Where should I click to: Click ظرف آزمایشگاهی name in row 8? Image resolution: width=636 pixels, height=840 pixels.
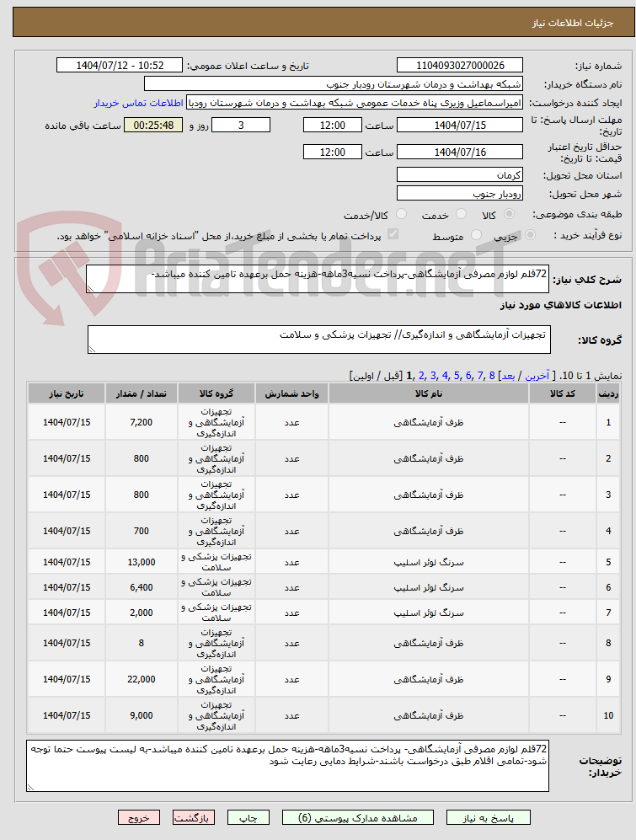pyautogui.click(x=429, y=643)
